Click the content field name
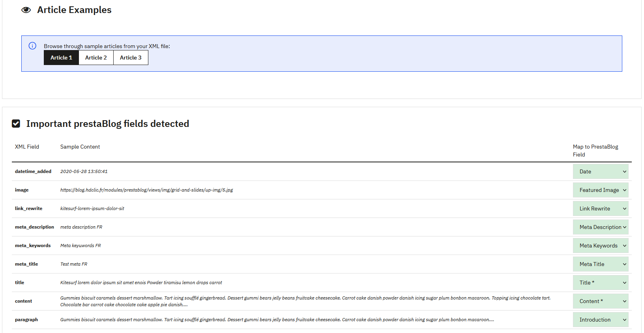The height and width of the screenshot is (333, 644). (x=23, y=301)
